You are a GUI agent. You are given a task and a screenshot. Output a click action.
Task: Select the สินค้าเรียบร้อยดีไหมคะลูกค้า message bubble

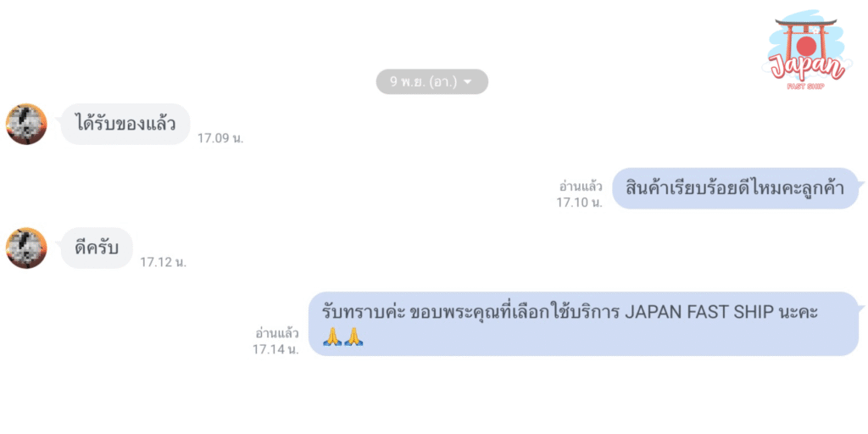(x=738, y=188)
